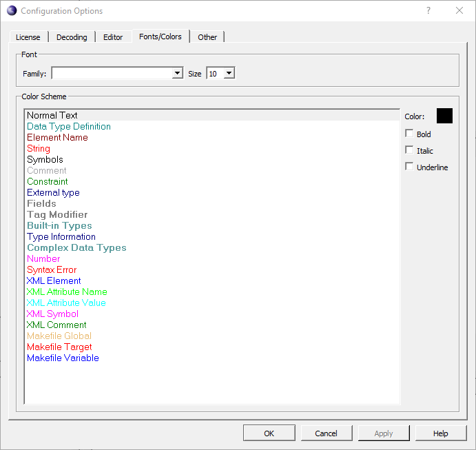Select the Other tab
Screen dimensions: 476x450
207,37
